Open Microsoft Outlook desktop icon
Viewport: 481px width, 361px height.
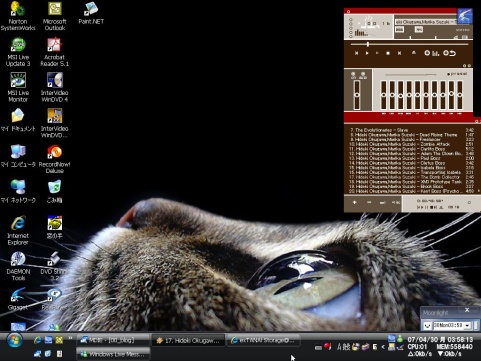pos(55,16)
